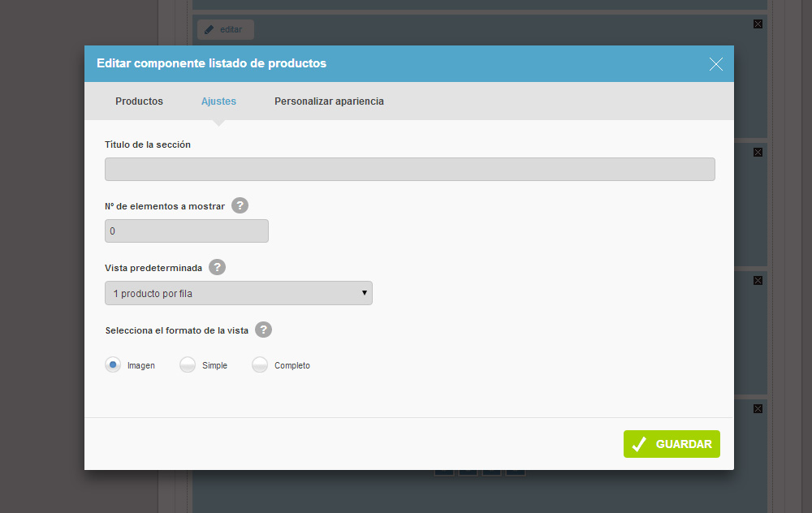Open help for Nº de elementos a mostrar

pos(240,205)
